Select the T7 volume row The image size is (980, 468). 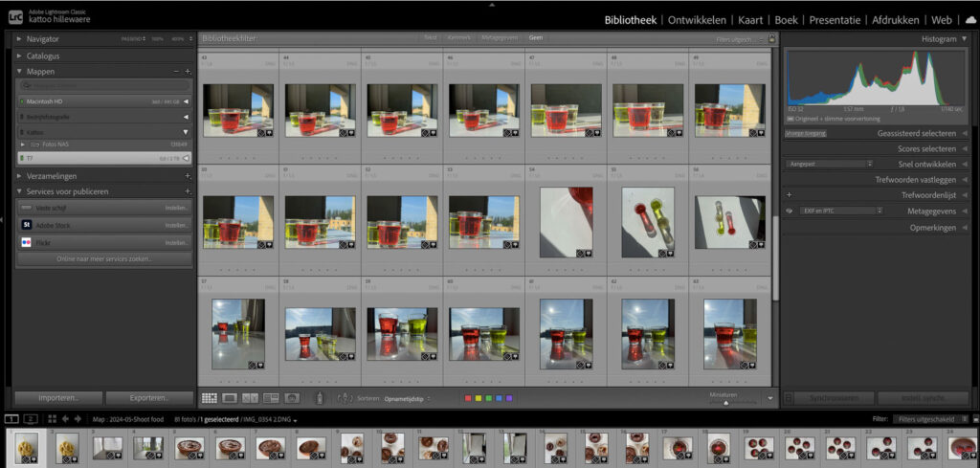click(104, 159)
